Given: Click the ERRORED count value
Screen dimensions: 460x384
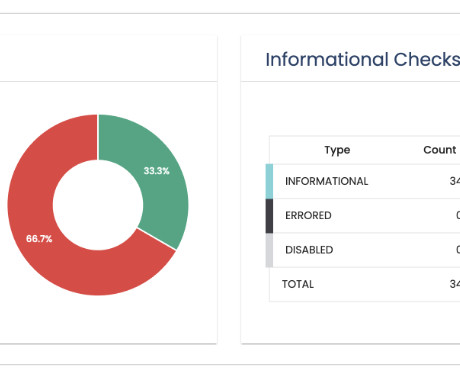Looking at the screenshot, I should (x=458, y=216).
